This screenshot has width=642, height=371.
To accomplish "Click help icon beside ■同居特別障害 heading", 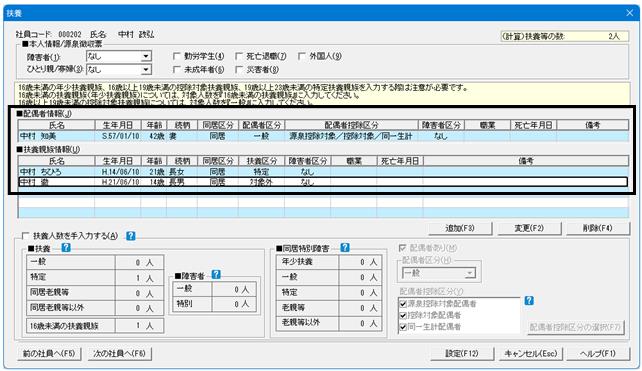I will tap(345, 247).
